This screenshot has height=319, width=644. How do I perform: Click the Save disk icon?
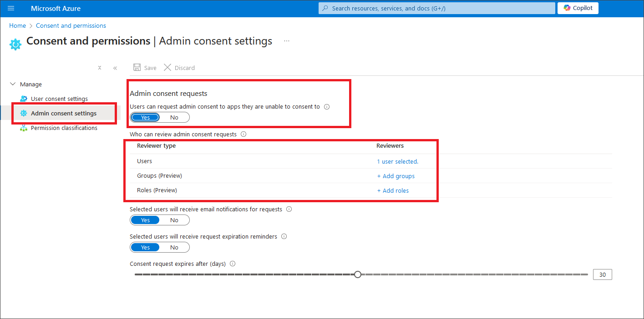pyautogui.click(x=137, y=68)
